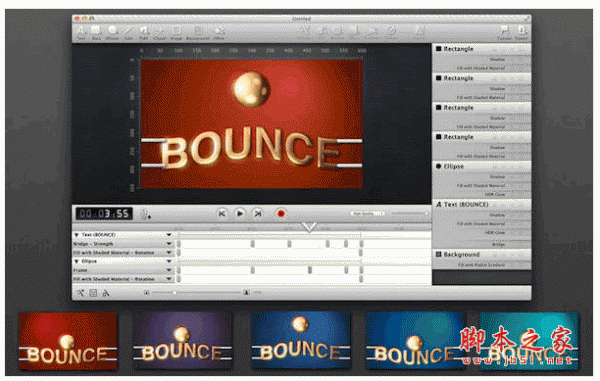Select the topmost Rectangle layer

point(482,49)
